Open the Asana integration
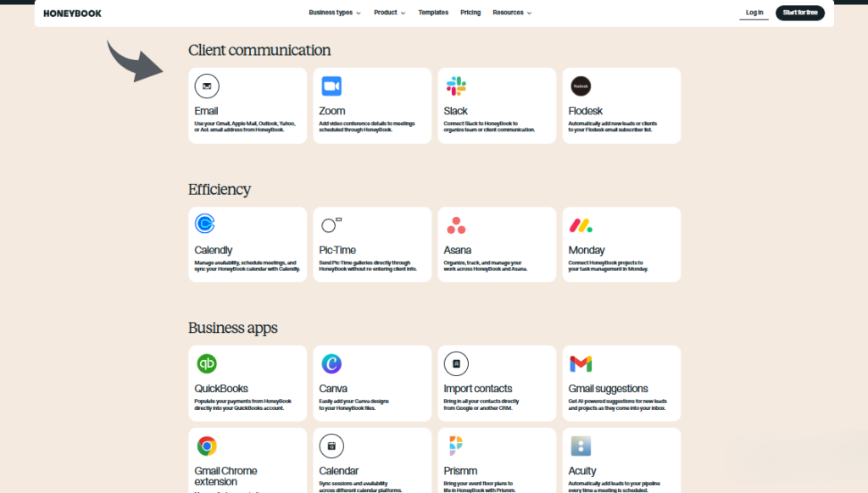Image resolution: width=868 pixels, height=493 pixels. coord(456,224)
